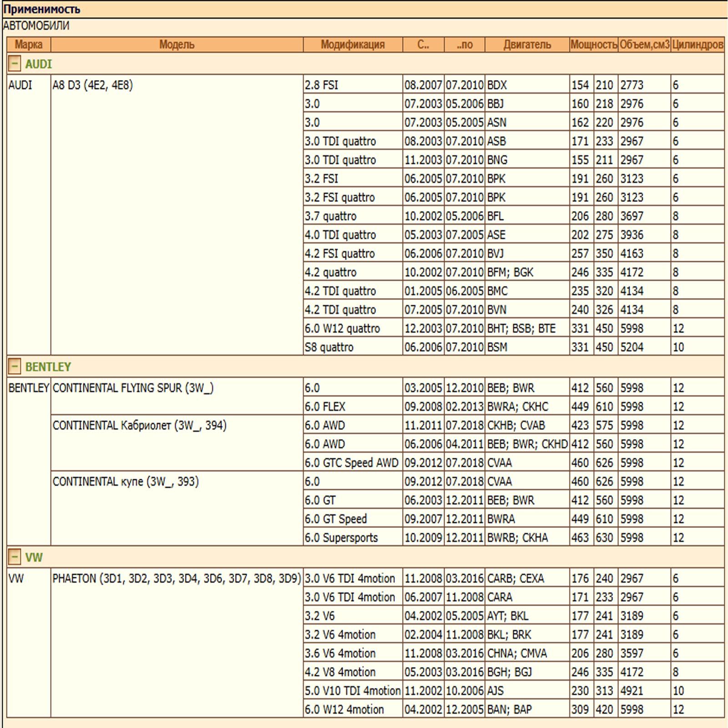
Task: Sort by the Марка column header
Action: (28, 45)
